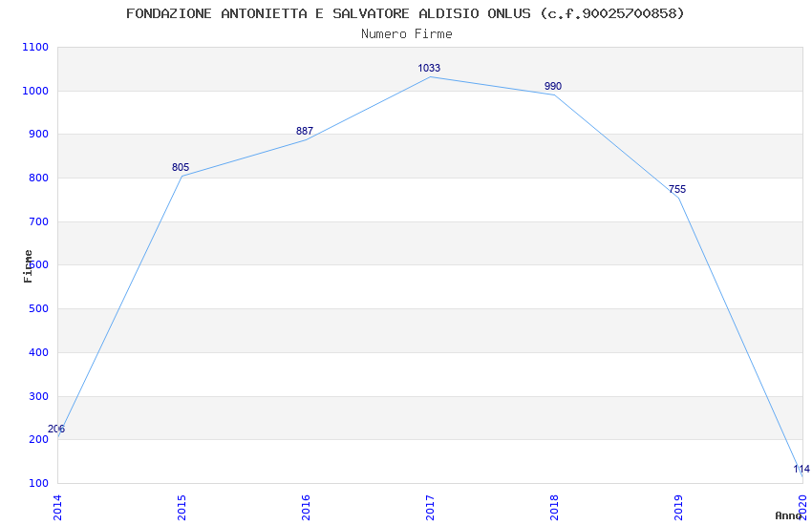Click the y-axis value 400

[x=38, y=352]
